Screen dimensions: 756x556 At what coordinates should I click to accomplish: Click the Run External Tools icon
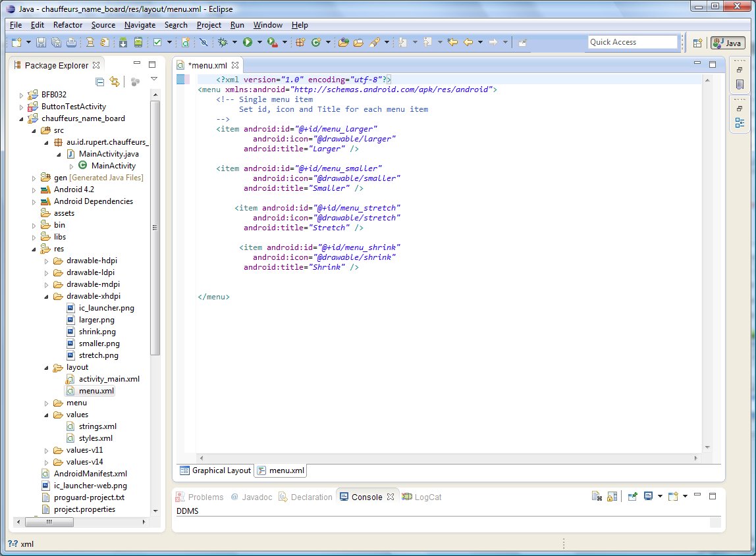(x=273, y=42)
